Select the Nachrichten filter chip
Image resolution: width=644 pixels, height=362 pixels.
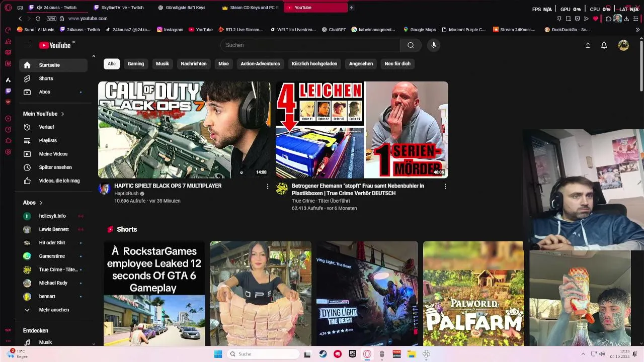click(x=194, y=64)
